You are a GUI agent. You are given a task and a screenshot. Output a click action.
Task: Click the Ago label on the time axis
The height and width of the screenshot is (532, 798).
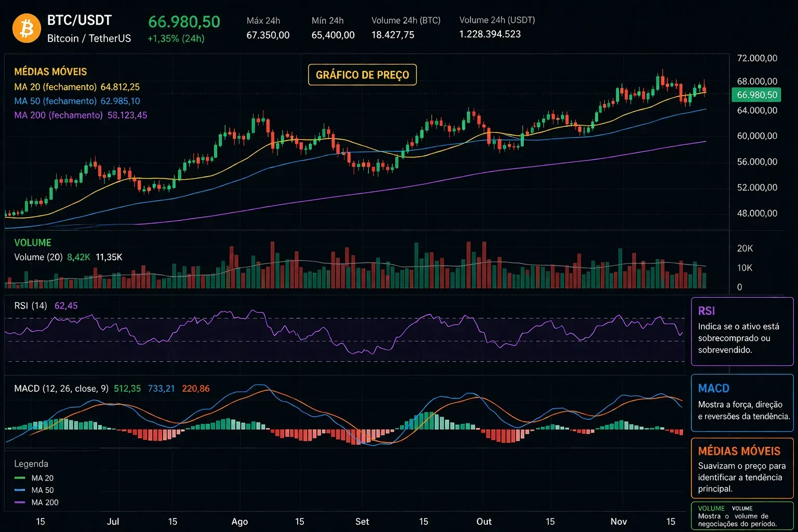[x=240, y=522]
